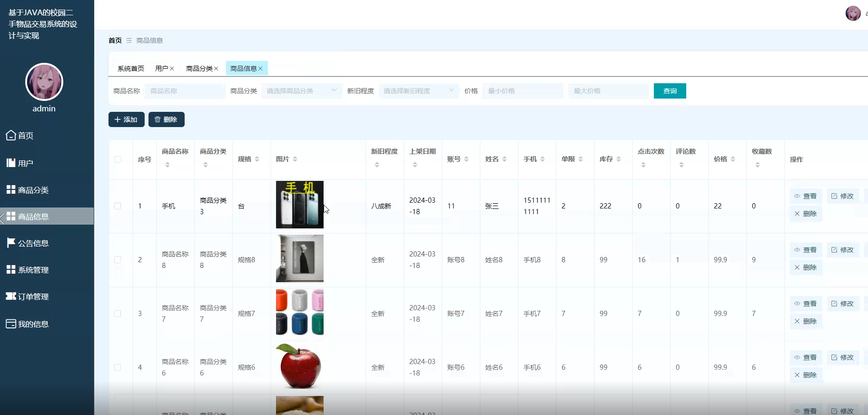Sort by 图片 column arrows
868x415 pixels.
coord(295,159)
